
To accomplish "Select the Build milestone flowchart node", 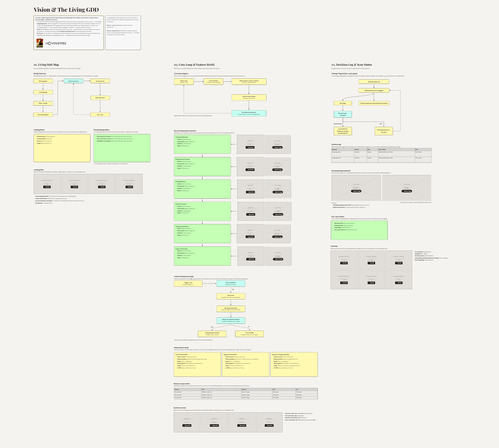I will [100, 98].
